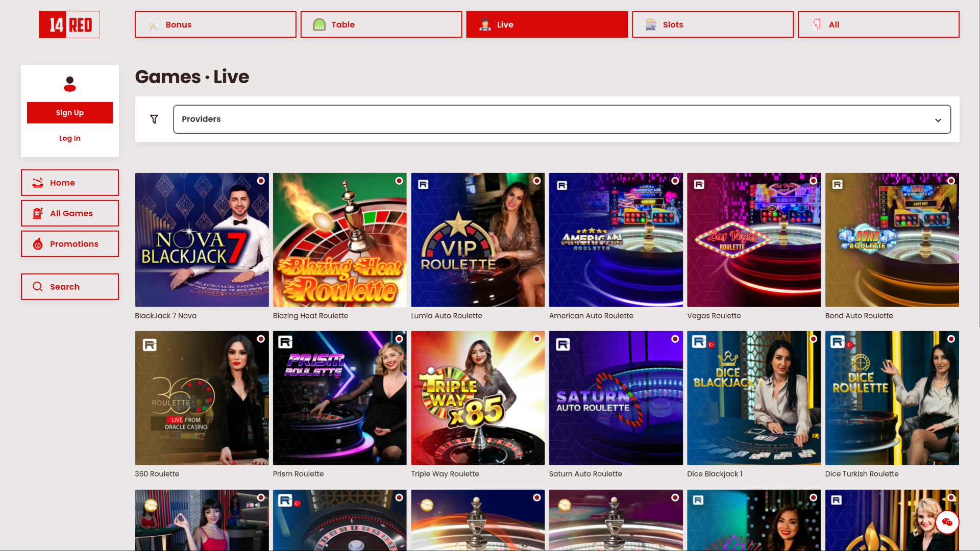Click the Table games icon
980x551 pixels.
tap(319, 24)
